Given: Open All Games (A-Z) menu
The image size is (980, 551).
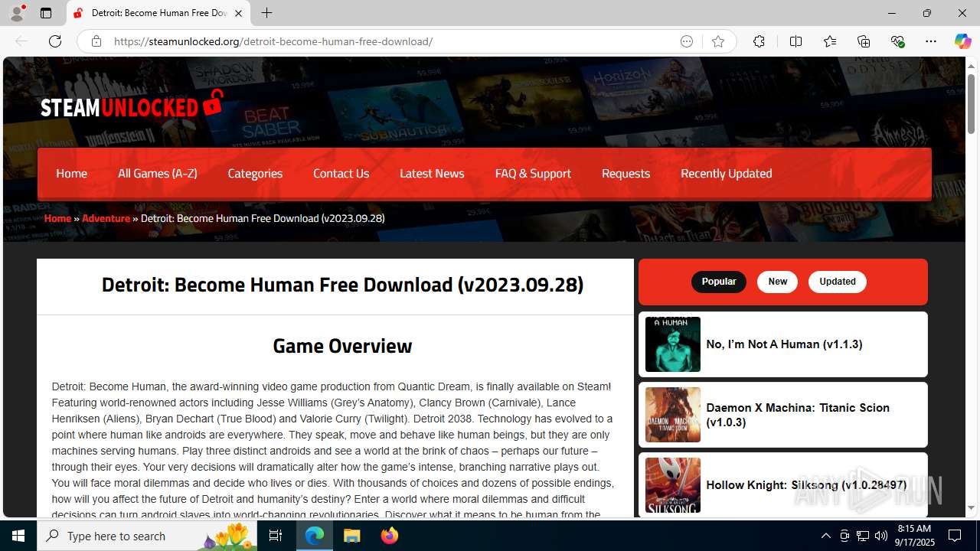Looking at the screenshot, I should click(158, 174).
